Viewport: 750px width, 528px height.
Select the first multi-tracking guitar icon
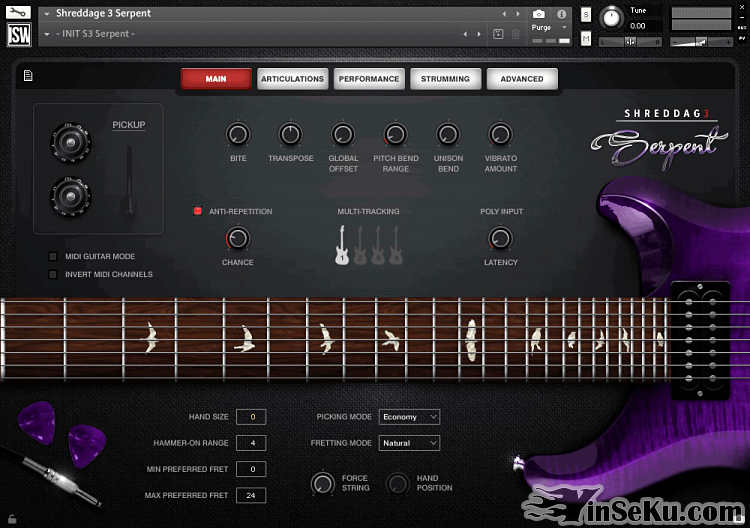[342, 245]
